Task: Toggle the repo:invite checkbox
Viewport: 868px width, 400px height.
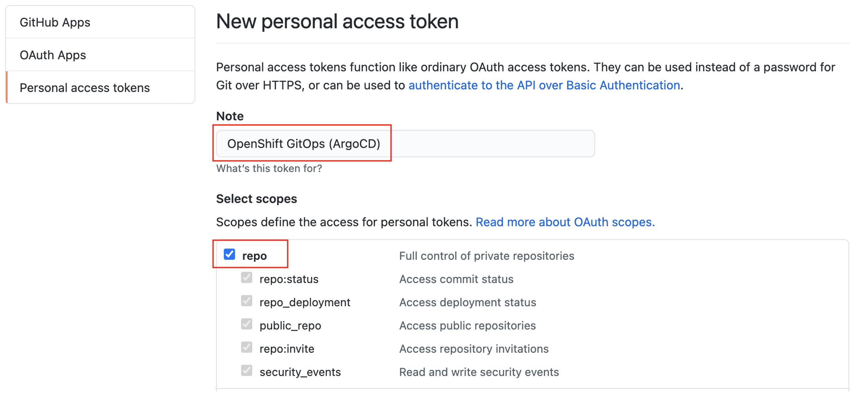Action: pos(246,347)
